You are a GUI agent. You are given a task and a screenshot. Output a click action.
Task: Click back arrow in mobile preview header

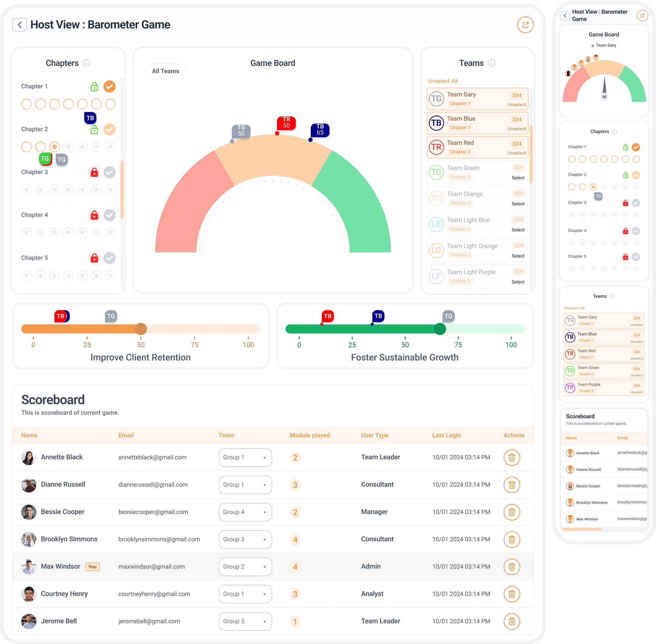coord(565,15)
